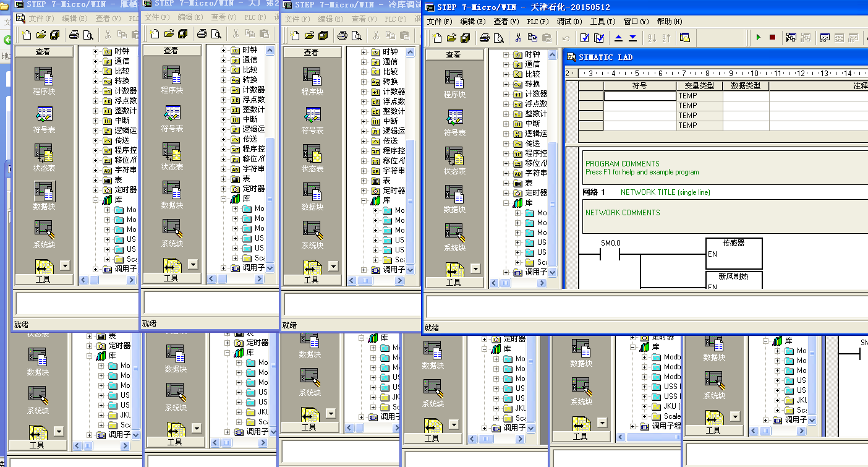Open 程序块 in 冷库调试 window navigation bar
The width and height of the screenshot is (868, 467).
click(312, 82)
